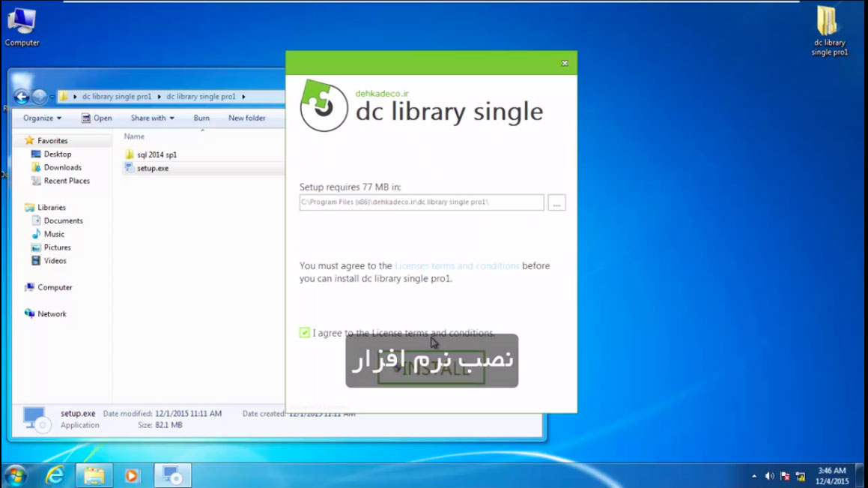868x488 pixels.
Task: Select the setup.exe file
Action: coord(153,168)
